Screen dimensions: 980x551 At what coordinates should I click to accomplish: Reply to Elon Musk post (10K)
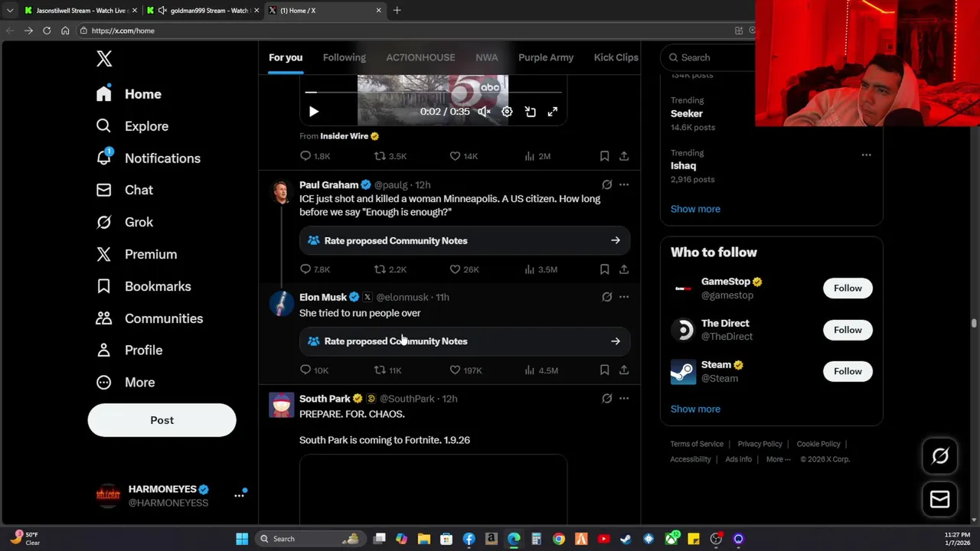pos(314,370)
